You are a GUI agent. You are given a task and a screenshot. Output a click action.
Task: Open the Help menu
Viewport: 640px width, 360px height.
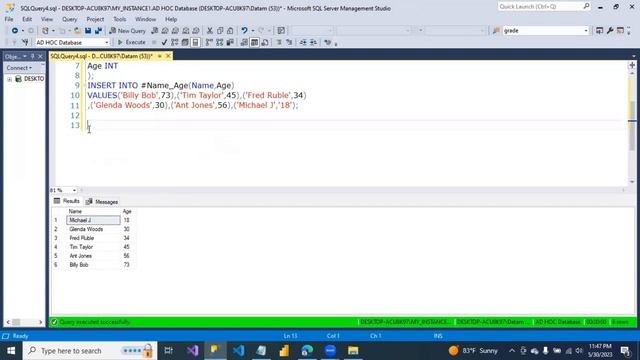[171, 19]
